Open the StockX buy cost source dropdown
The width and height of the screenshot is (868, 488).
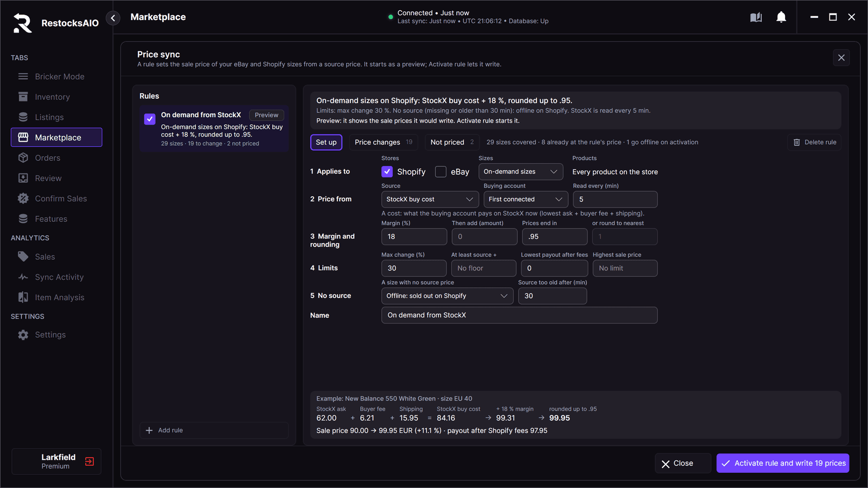[430, 200]
